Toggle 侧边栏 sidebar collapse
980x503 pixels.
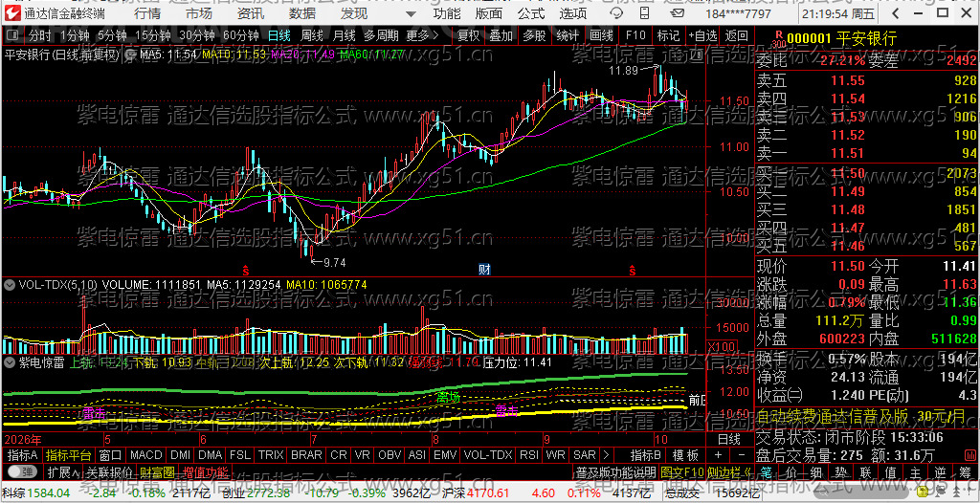tap(728, 471)
